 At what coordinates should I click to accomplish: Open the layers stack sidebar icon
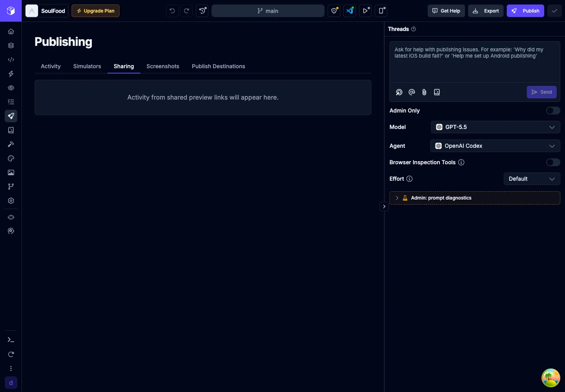[x=11, y=45]
